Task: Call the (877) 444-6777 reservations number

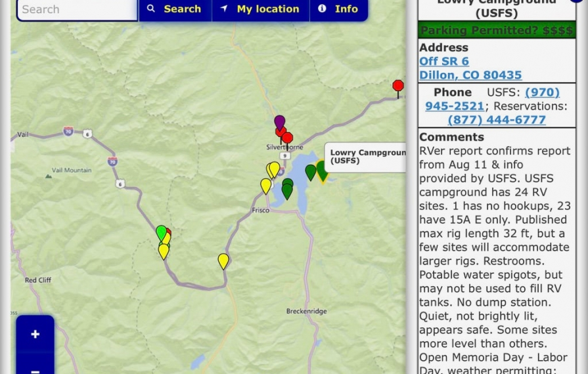Action: 496,119
